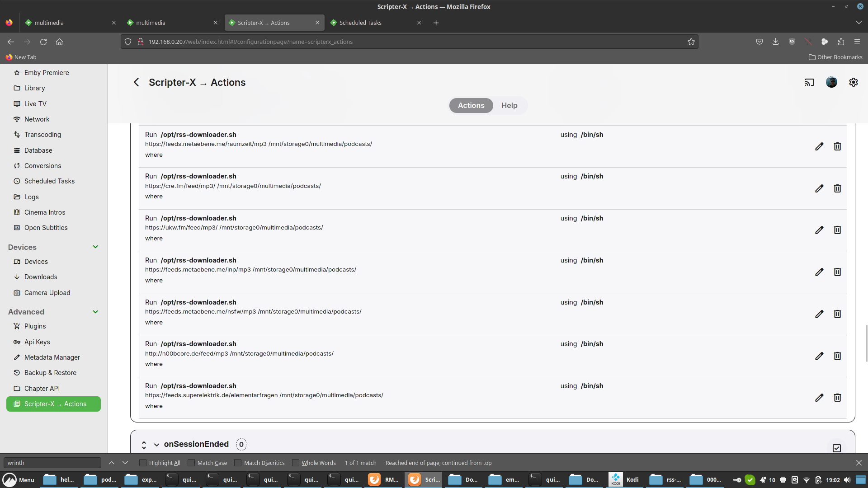Collapse the Advanced sidebar section

[95, 312]
